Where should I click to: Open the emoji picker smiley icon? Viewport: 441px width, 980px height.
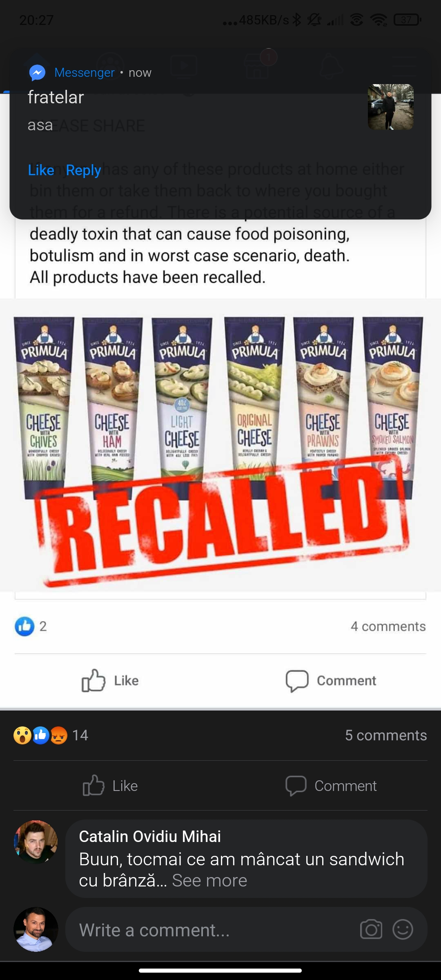coord(403,930)
